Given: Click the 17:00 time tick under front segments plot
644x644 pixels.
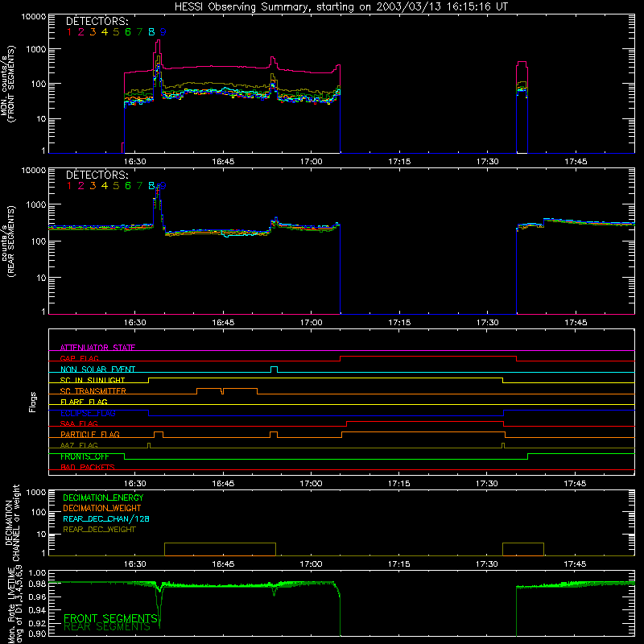Looking at the screenshot, I should pyautogui.click(x=311, y=162).
